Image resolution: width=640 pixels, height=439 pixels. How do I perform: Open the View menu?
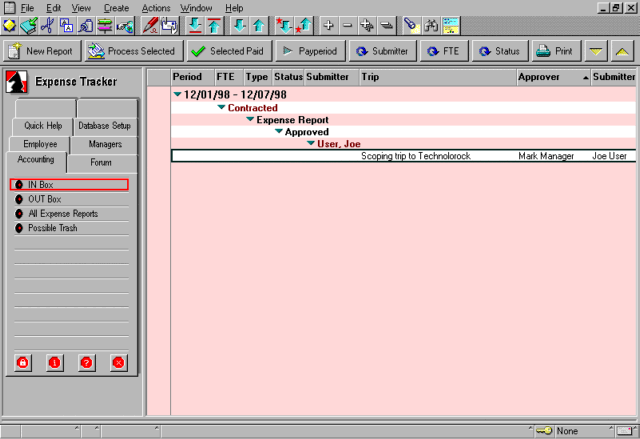click(81, 8)
